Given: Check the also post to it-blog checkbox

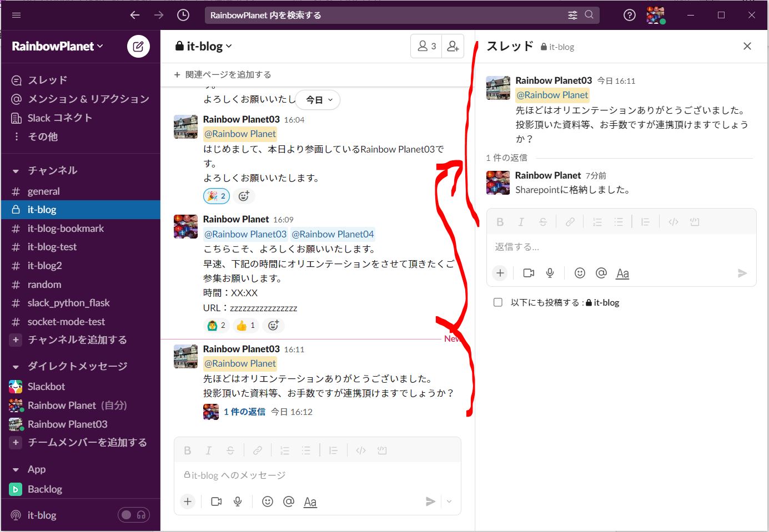Looking at the screenshot, I should tap(498, 302).
